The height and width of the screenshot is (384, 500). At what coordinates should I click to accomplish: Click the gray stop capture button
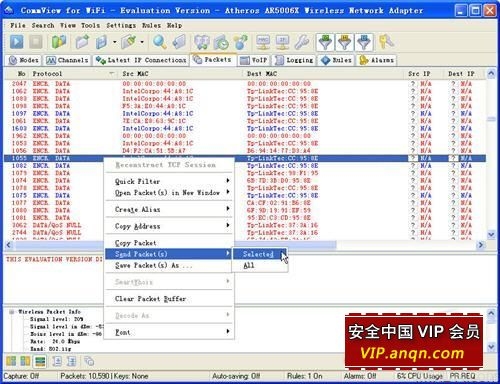[x=36, y=42]
